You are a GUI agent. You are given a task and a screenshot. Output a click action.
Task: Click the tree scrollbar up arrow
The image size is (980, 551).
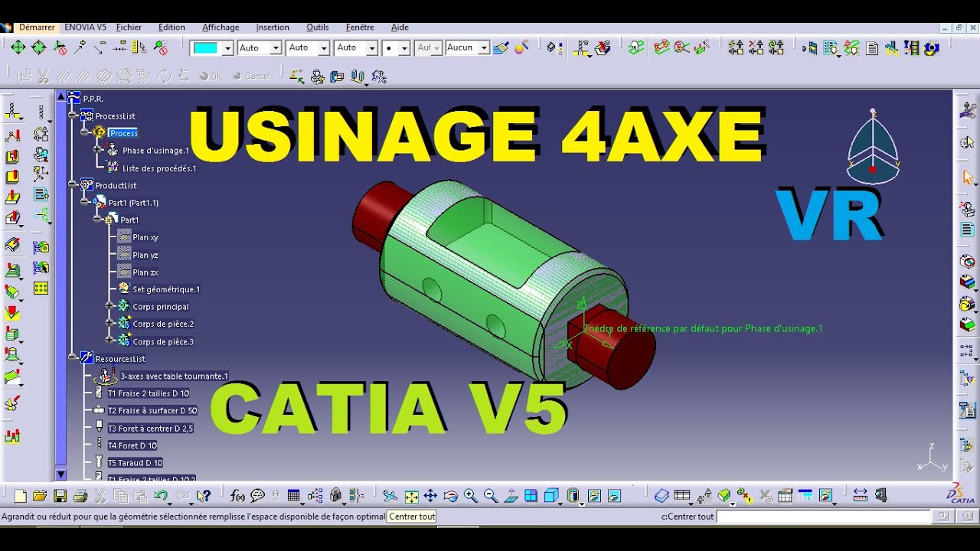click(61, 96)
